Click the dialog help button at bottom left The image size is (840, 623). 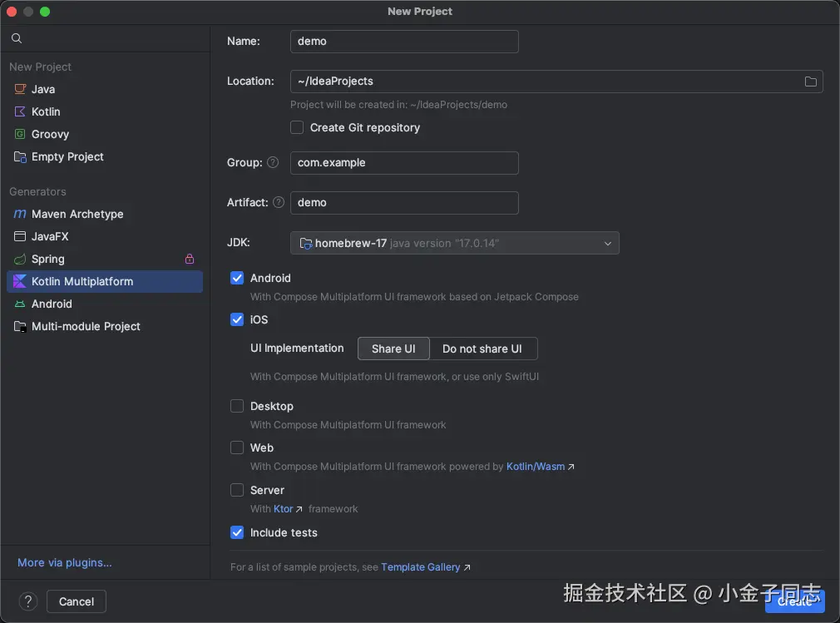pos(28,601)
